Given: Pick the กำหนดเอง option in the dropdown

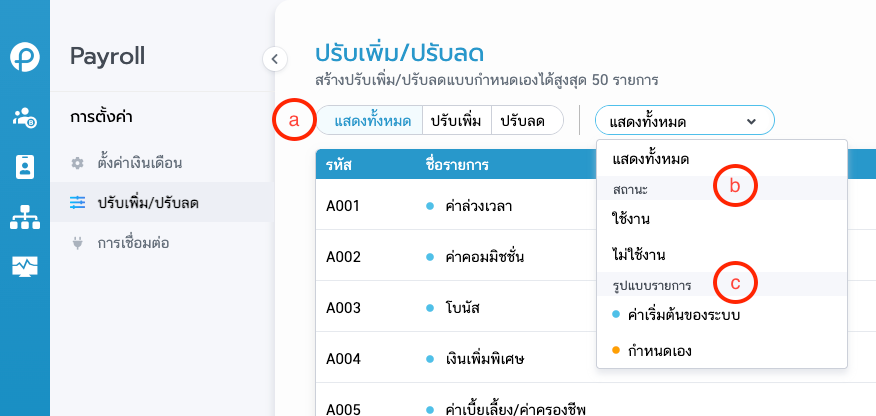Looking at the screenshot, I should pyautogui.click(x=658, y=351).
